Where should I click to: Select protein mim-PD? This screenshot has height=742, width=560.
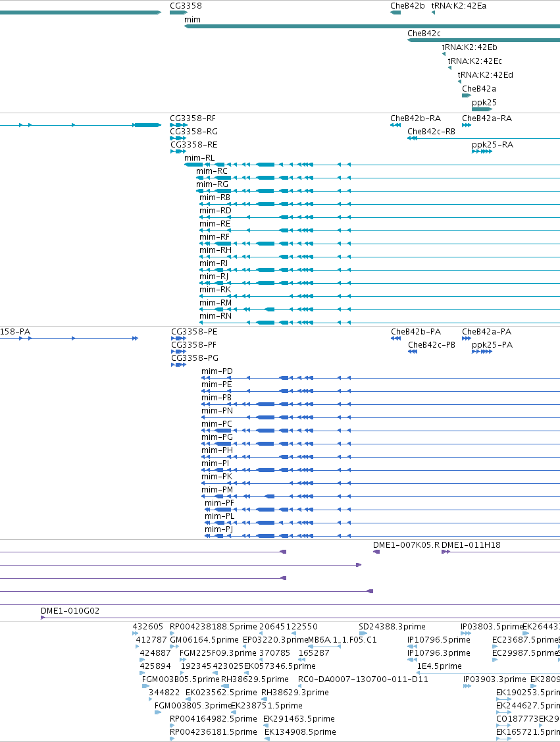pos(217,371)
